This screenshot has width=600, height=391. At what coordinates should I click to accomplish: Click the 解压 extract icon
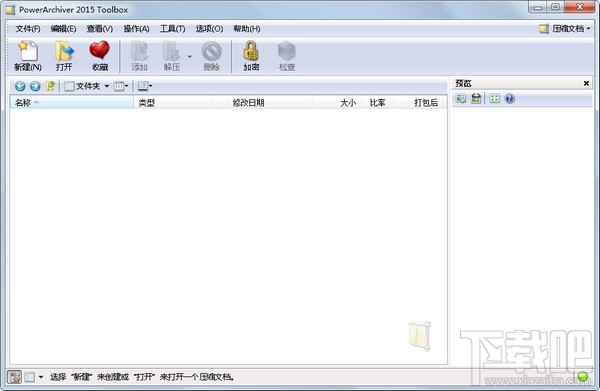[x=172, y=56]
